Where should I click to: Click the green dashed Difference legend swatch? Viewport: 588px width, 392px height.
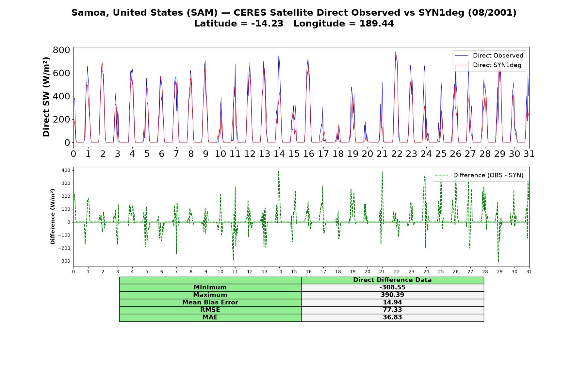[442, 175]
